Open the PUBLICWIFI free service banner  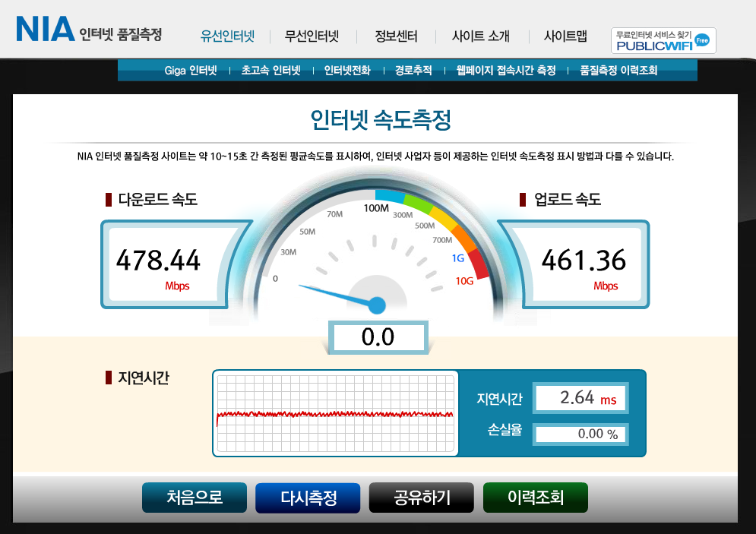[x=663, y=40]
